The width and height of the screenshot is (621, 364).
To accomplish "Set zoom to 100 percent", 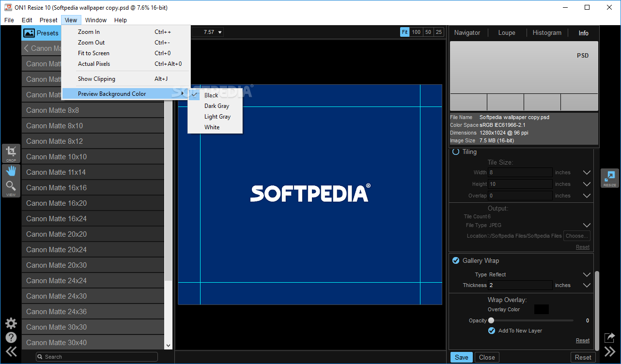I will (416, 32).
